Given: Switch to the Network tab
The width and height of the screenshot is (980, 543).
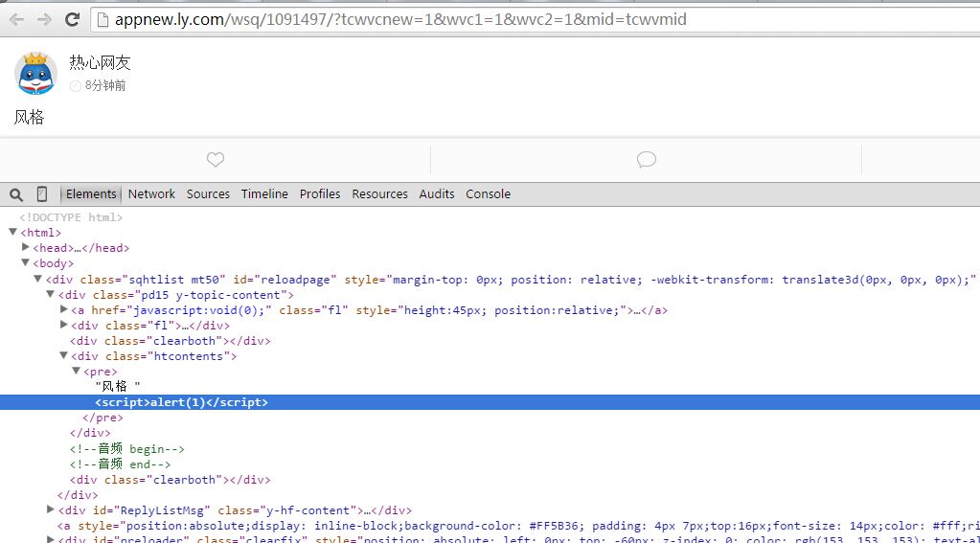Looking at the screenshot, I should (x=151, y=193).
